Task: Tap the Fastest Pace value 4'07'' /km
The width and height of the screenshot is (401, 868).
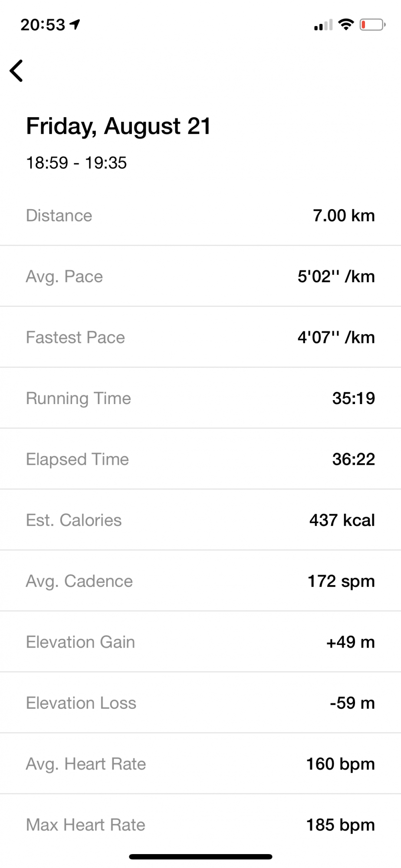Action: coord(336,338)
